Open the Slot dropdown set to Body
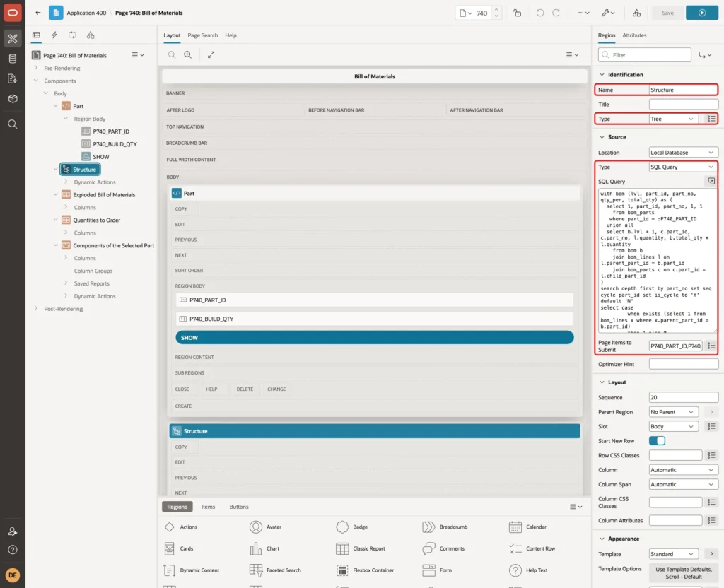724x588 pixels. click(673, 426)
